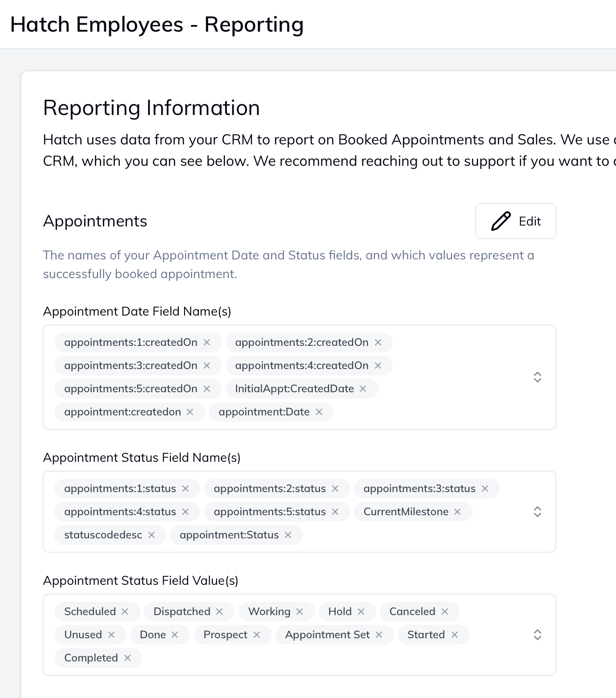The height and width of the screenshot is (698, 616).
Task: Remove the Canceled status value
Action: coord(445,611)
